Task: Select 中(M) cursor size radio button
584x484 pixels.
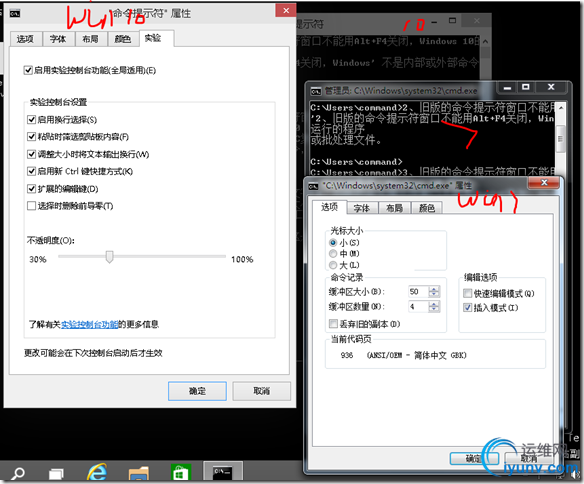Action: click(333, 254)
